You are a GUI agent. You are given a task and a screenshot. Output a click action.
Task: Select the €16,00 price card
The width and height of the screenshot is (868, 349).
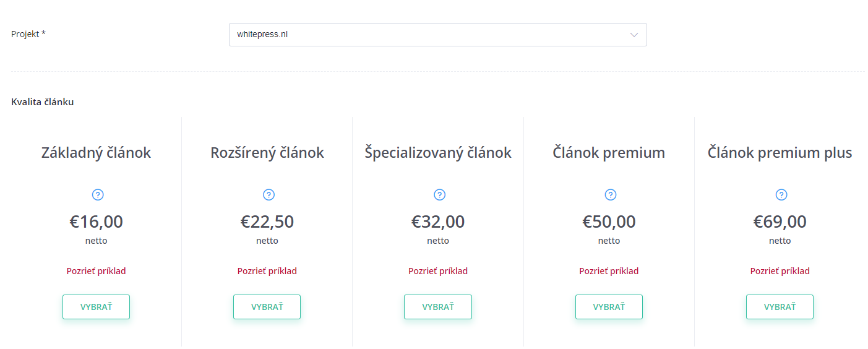click(x=96, y=231)
